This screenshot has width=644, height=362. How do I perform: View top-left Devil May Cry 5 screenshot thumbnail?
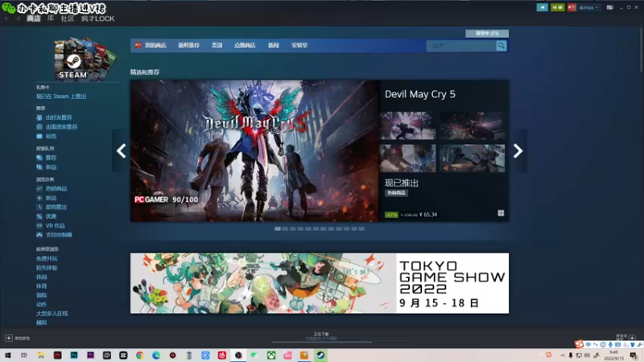(x=407, y=125)
